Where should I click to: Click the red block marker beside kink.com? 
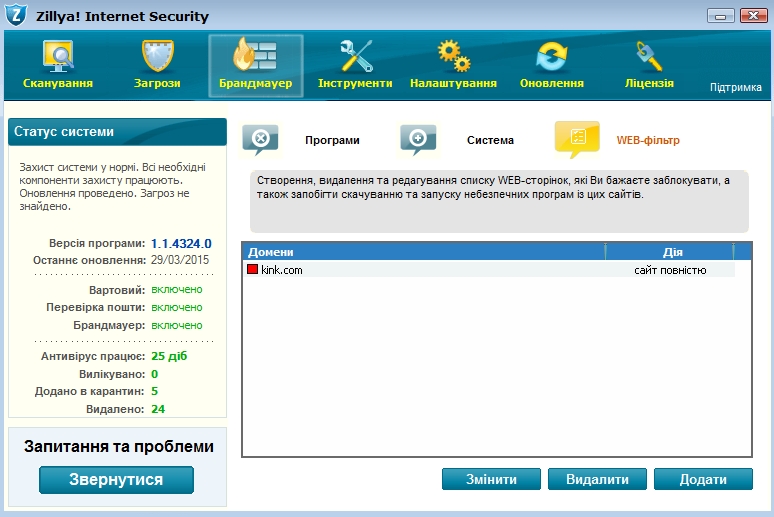[x=252, y=270]
